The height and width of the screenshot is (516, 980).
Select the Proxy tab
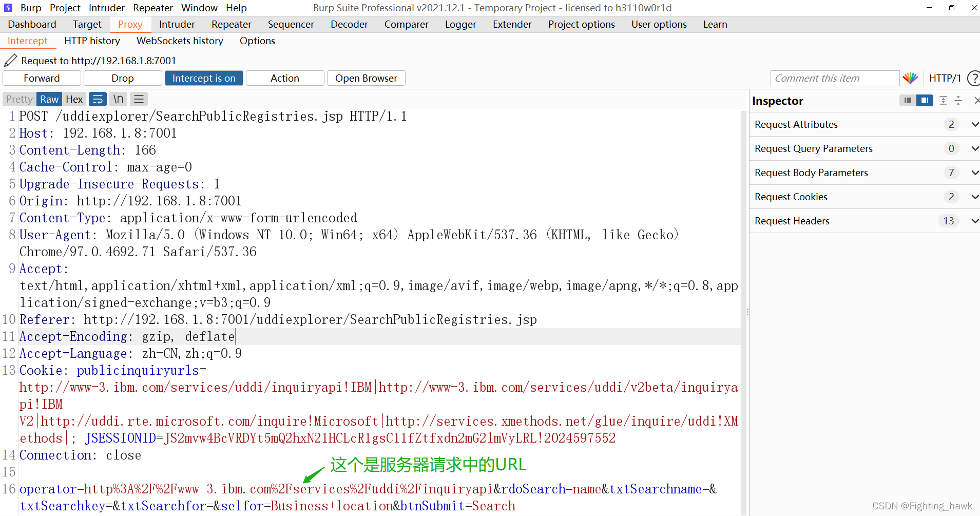coord(130,24)
